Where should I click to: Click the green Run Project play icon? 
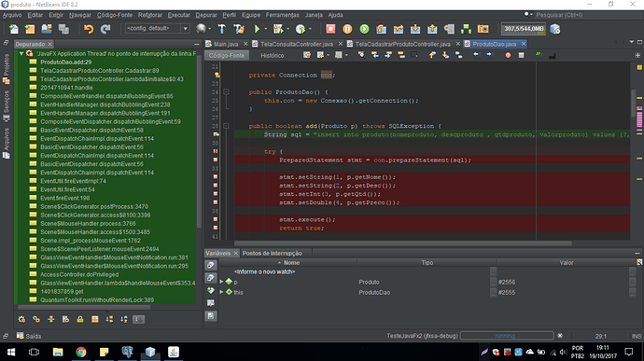pos(257,29)
